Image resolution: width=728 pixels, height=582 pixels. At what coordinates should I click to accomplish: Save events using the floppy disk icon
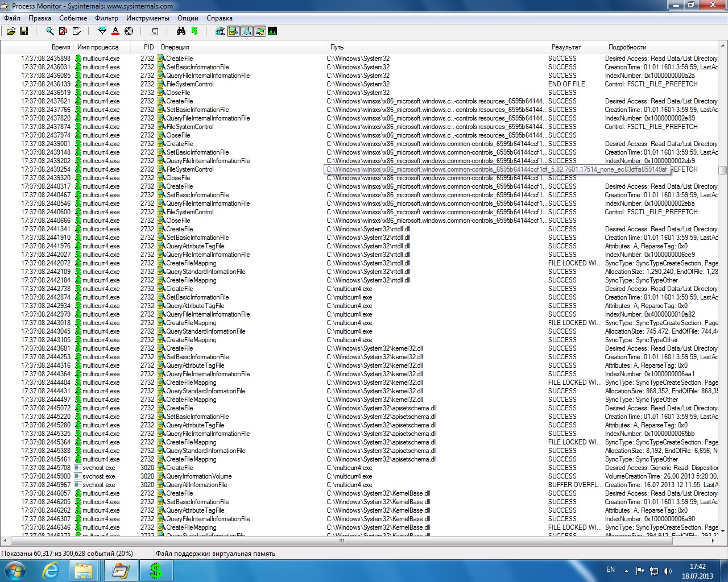[x=24, y=31]
